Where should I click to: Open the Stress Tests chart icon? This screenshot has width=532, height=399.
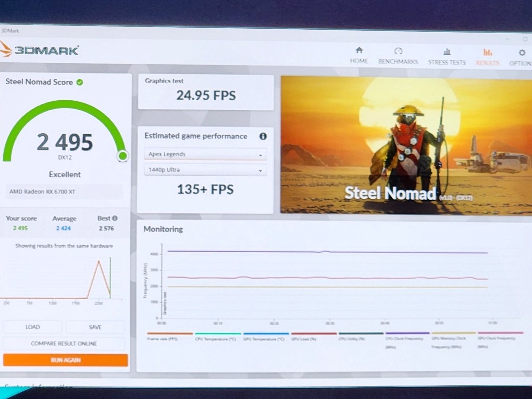pos(447,52)
